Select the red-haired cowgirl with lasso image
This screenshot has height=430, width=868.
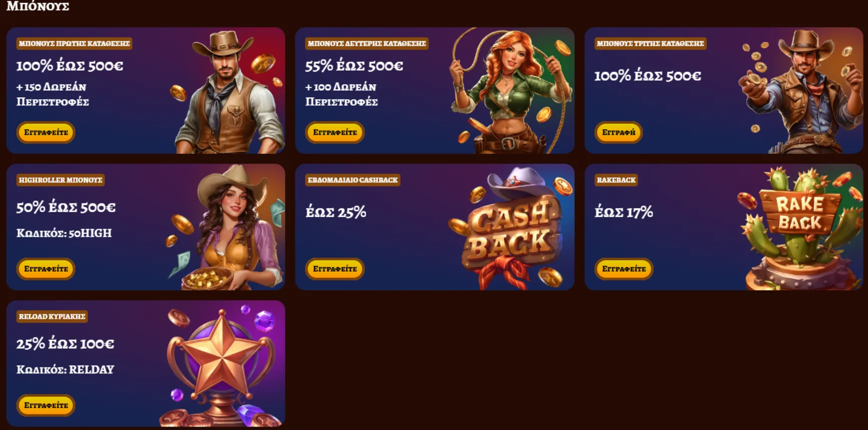[510, 91]
